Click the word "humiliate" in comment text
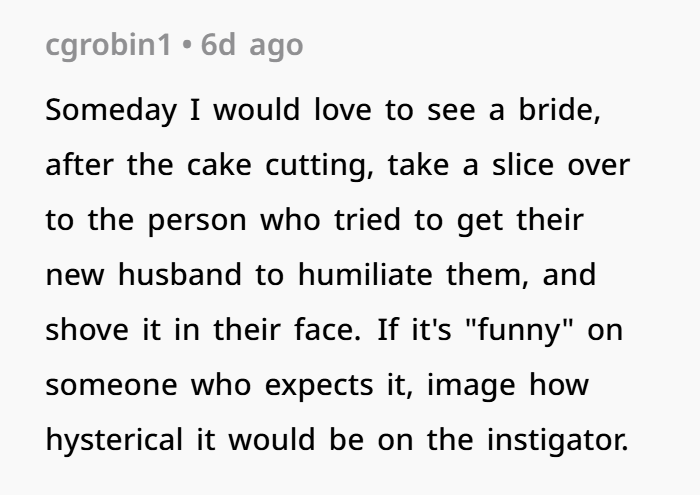Image resolution: width=700 pixels, height=495 pixels. click(x=365, y=275)
